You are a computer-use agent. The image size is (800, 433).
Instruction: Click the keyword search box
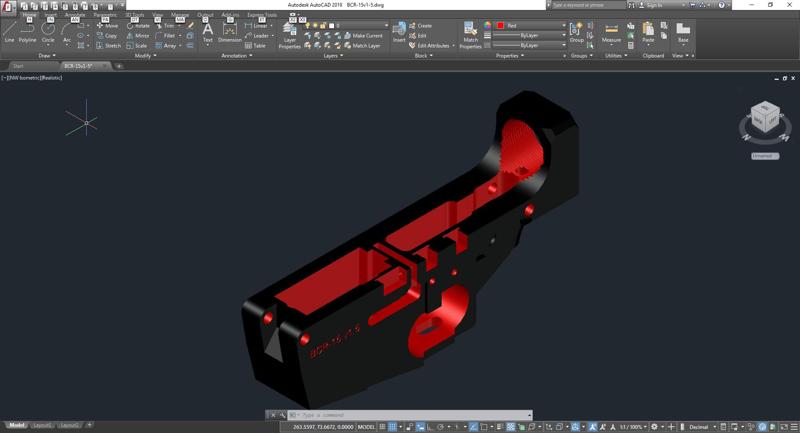[588, 5]
